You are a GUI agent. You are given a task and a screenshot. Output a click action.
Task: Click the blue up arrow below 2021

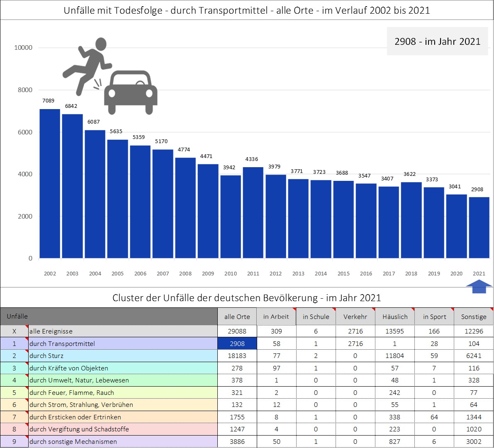click(x=479, y=287)
